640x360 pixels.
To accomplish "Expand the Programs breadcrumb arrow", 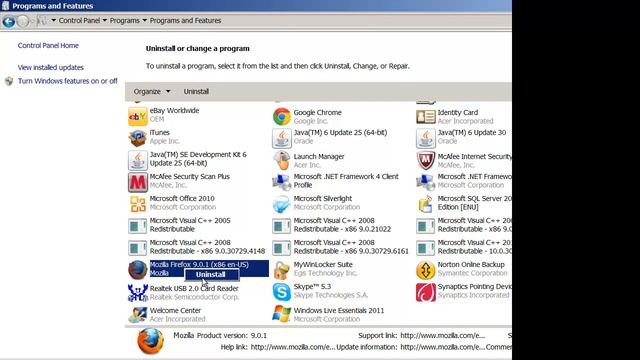I will 144,20.
